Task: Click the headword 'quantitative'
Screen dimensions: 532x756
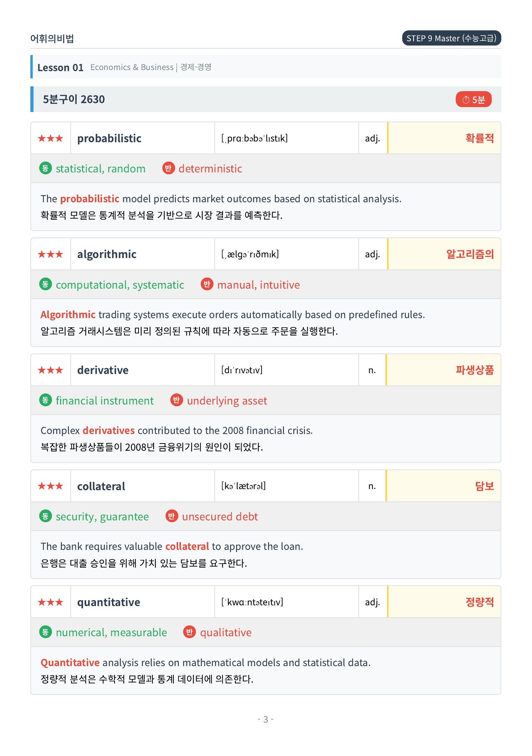Action: (108, 602)
